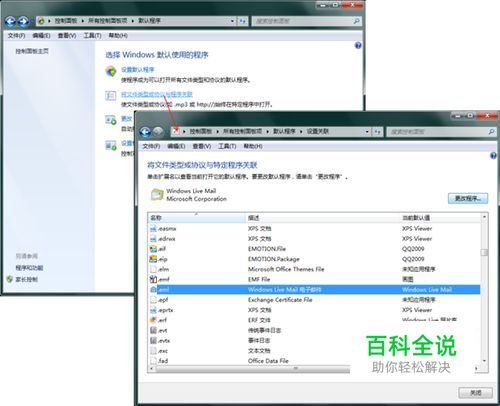Click icon of .evt row
The height and width of the screenshot is (406, 500).
click(153, 330)
